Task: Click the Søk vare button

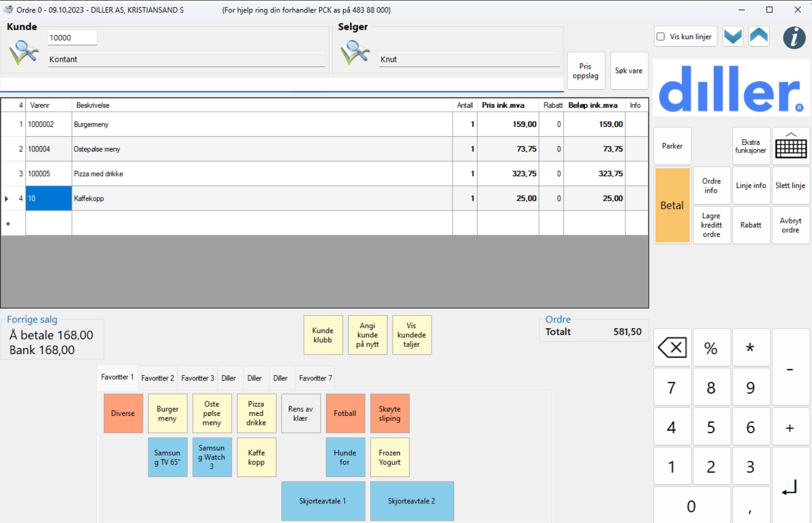Action: (629, 71)
